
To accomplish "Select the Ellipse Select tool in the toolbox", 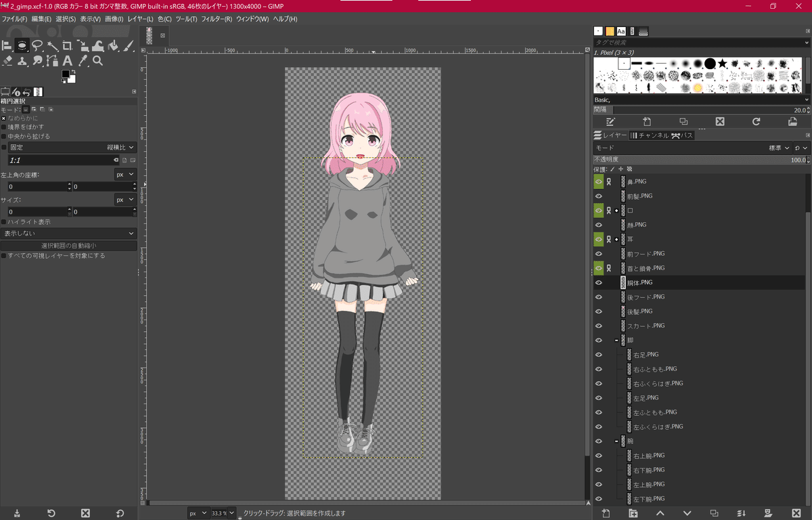I will 22,46.
